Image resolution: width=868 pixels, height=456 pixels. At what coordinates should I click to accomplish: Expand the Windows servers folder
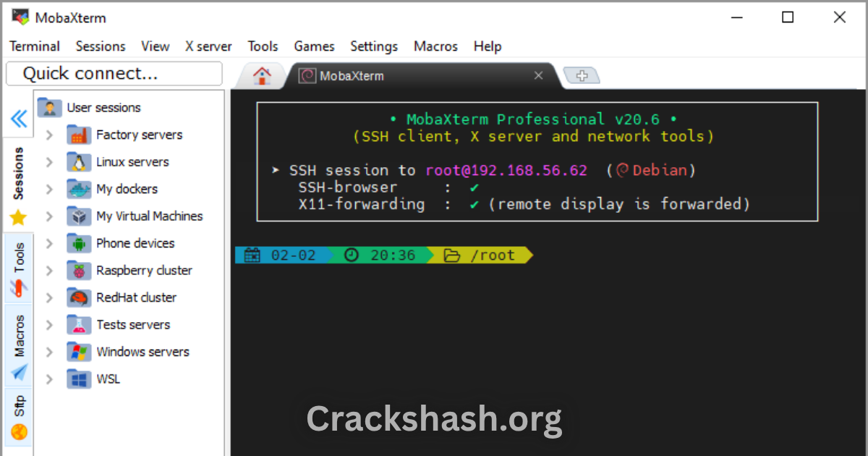pos(49,352)
